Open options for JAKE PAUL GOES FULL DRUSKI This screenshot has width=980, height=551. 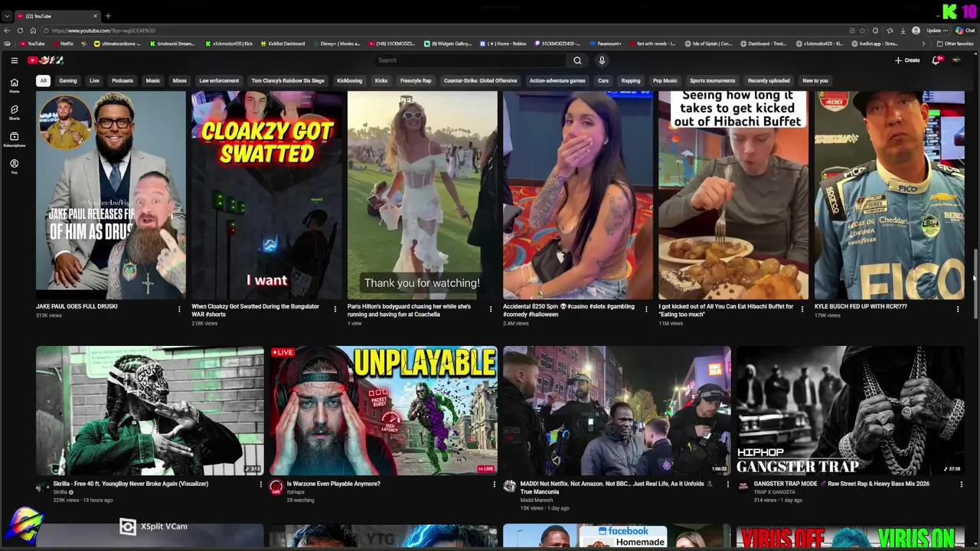179,309
